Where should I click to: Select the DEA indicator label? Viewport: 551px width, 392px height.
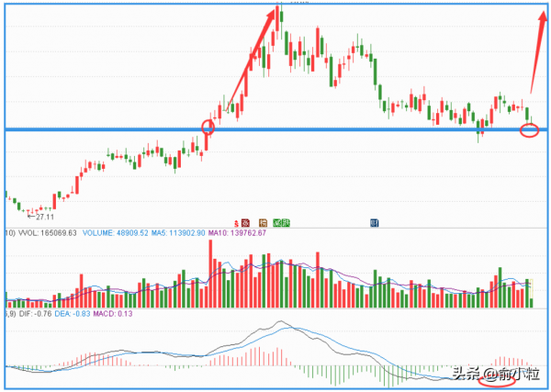click(64, 314)
